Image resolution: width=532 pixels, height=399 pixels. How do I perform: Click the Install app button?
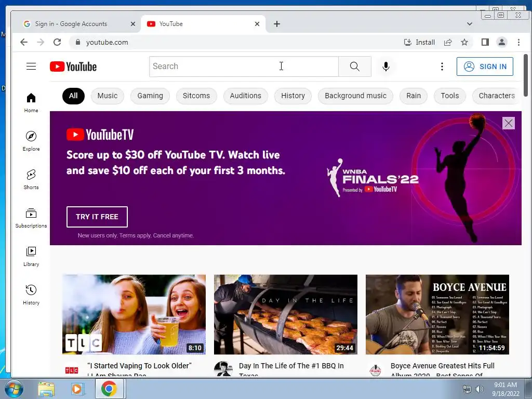click(419, 42)
